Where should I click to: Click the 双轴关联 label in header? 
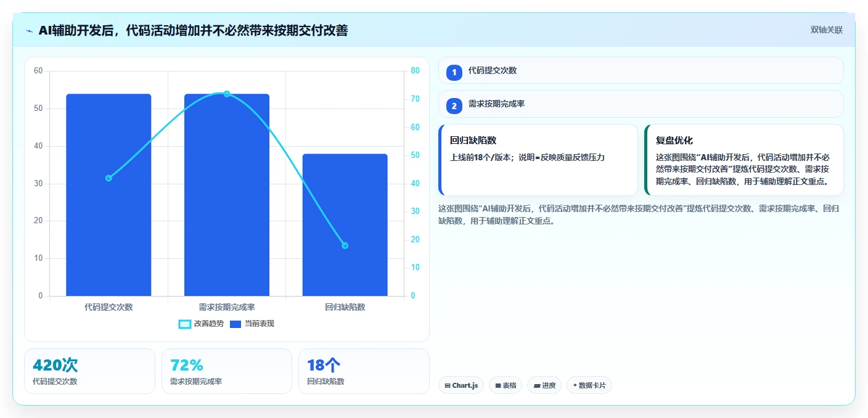point(826,30)
